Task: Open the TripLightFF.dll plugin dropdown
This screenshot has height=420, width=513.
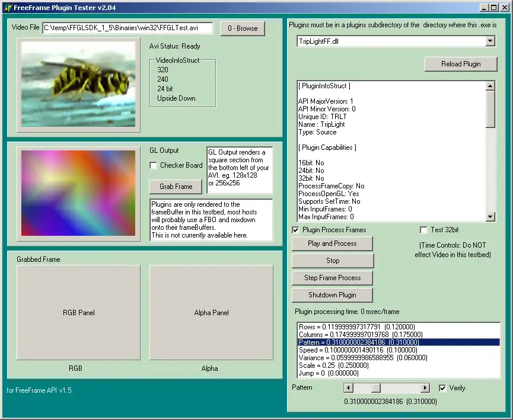Action: (490, 41)
